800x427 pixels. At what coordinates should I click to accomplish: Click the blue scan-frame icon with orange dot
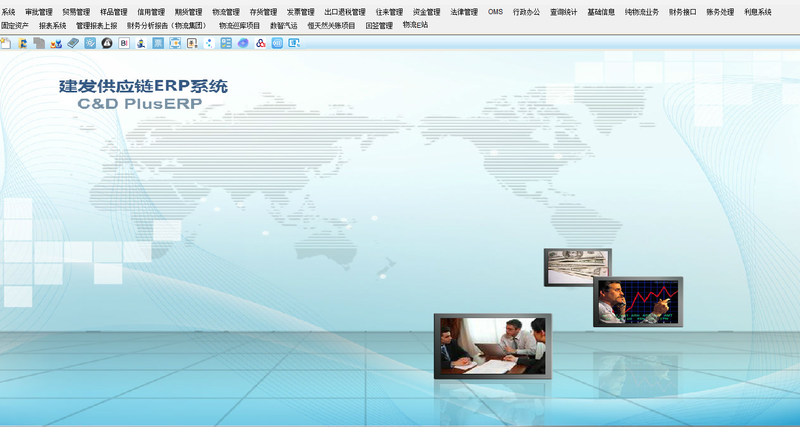click(x=175, y=43)
